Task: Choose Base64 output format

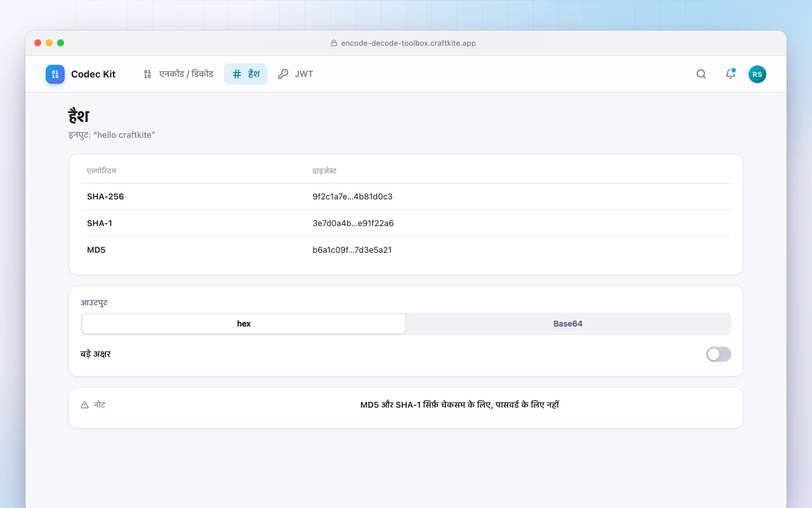Action: click(x=568, y=324)
